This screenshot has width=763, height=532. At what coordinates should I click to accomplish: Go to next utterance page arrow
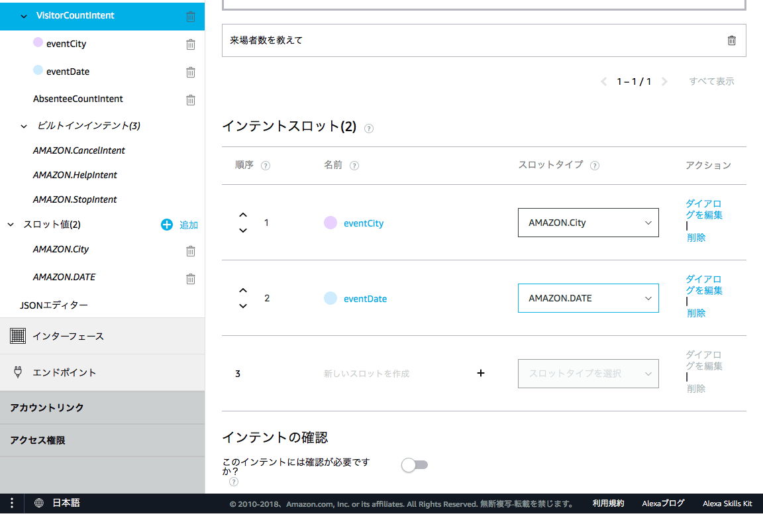point(664,81)
